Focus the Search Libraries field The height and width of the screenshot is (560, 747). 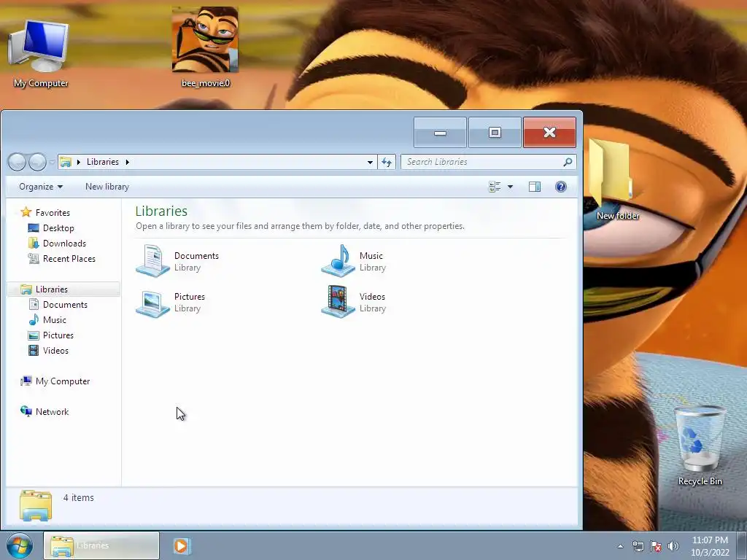pyautogui.click(x=488, y=162)
